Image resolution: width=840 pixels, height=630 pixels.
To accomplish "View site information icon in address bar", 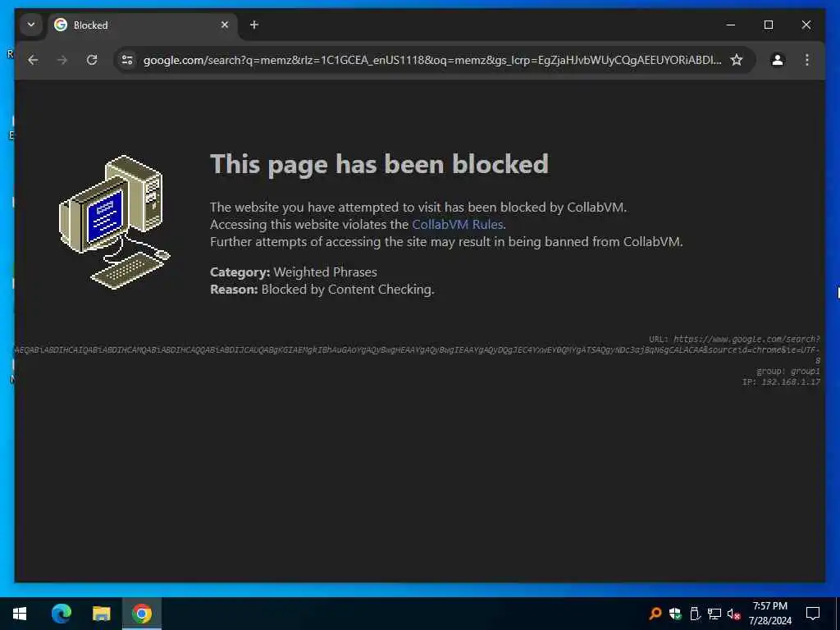I will 127,60.
